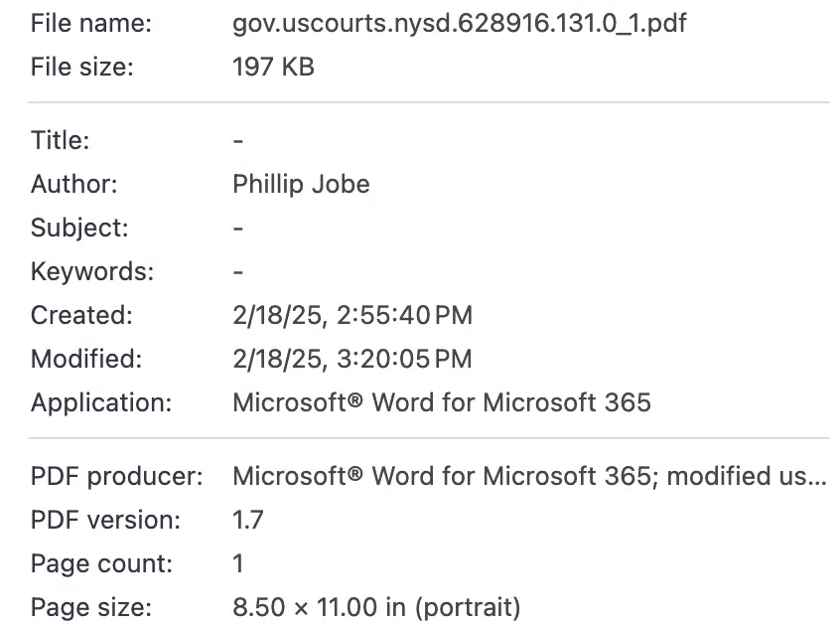
Task: Click the Created date 2/18/25, 2:55:40 PM
Action: (x=352, y=315)
